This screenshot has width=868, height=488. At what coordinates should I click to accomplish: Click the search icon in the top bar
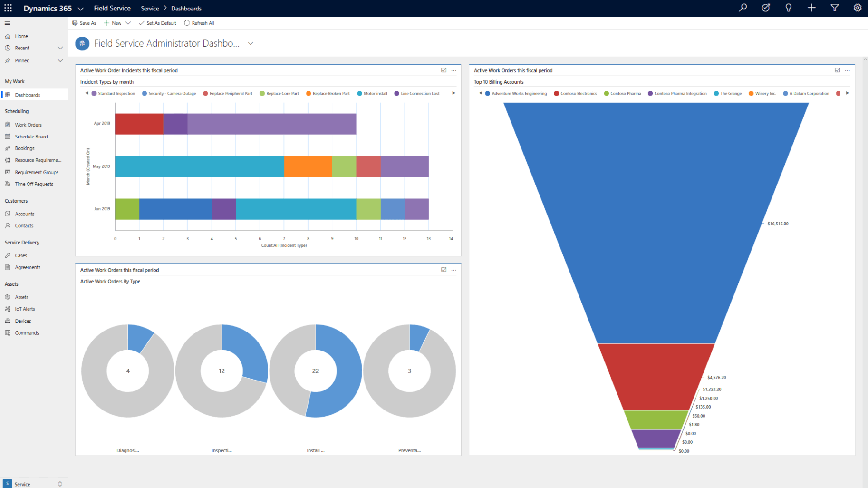click(743, 8)
